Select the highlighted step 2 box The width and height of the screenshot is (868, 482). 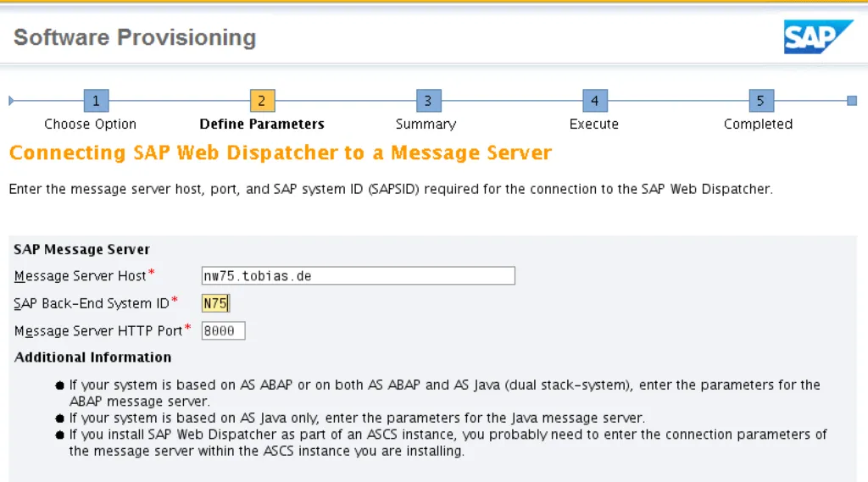262,101
